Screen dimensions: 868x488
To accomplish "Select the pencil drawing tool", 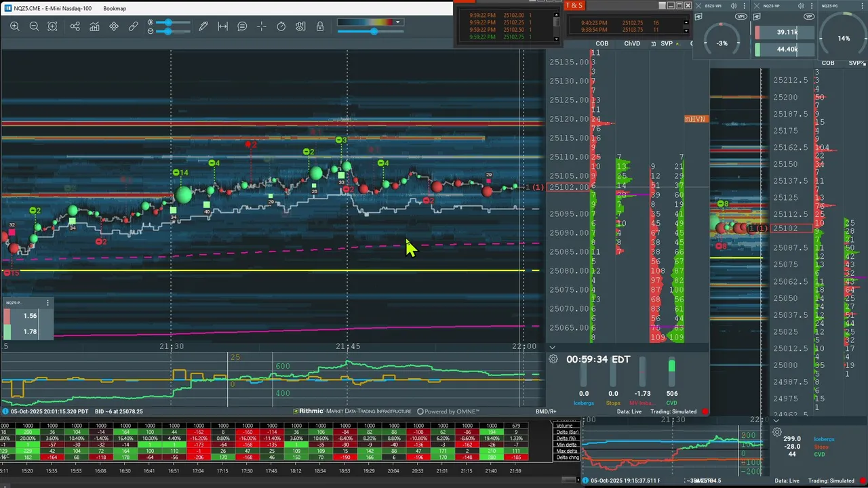I will 203,26.
